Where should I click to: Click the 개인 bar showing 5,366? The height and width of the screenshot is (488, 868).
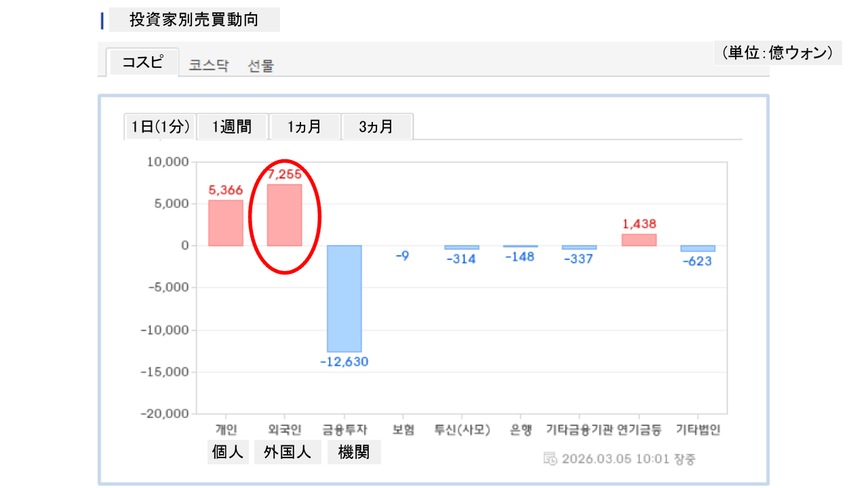coord(225,222)
